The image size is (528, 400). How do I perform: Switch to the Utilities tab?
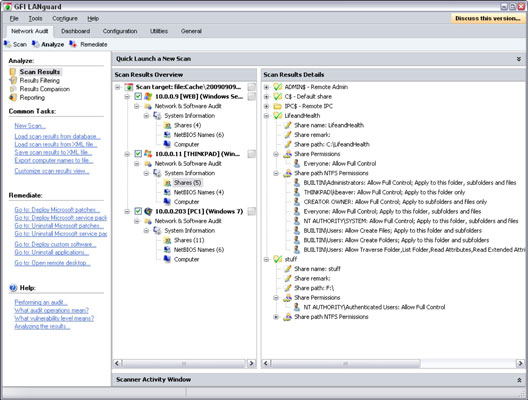[x=159, y=31]
